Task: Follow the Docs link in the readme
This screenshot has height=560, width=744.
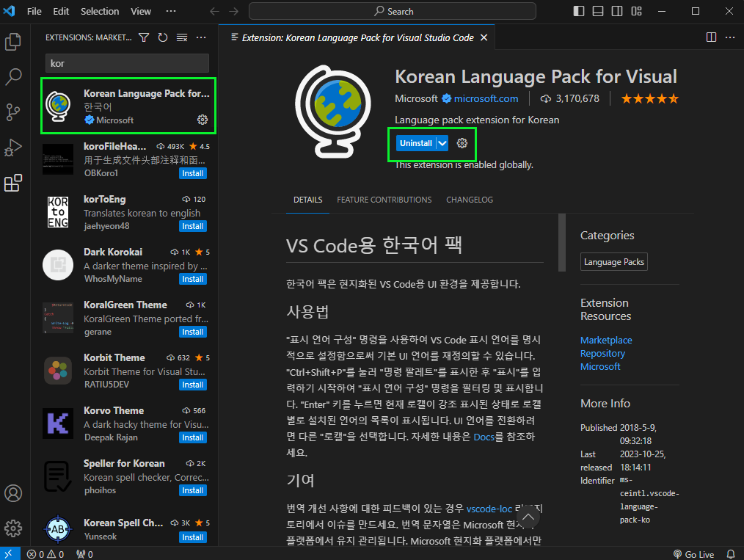Action: [484, 437]
